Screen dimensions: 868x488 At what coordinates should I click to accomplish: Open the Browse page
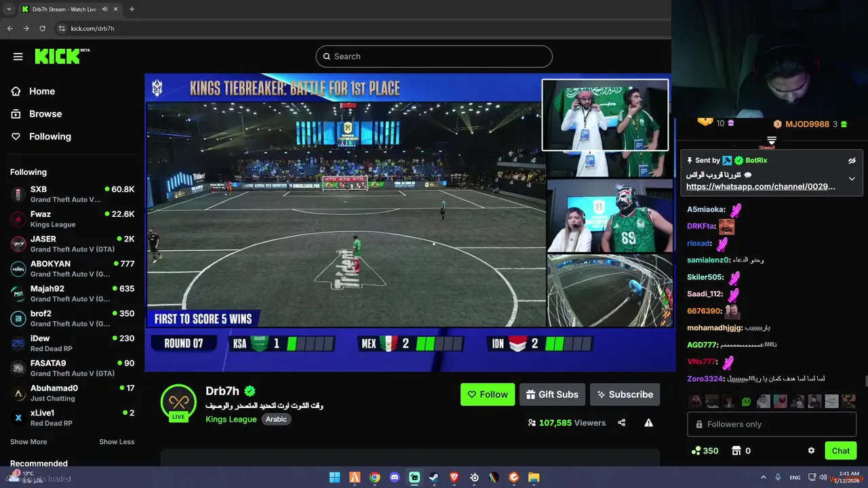click(x=45, y=114)
